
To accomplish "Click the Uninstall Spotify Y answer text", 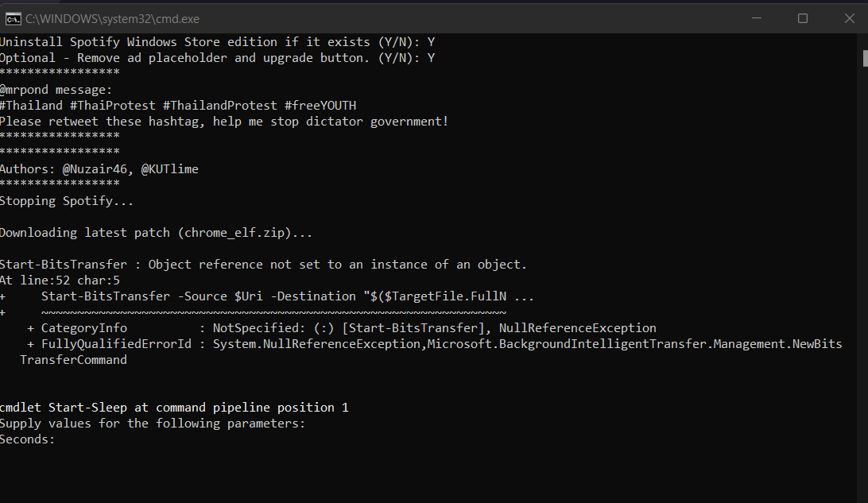I will click(429, 41).
